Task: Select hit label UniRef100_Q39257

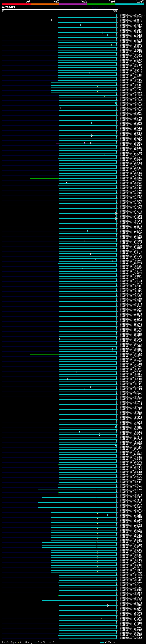Action: pos(131,60)
